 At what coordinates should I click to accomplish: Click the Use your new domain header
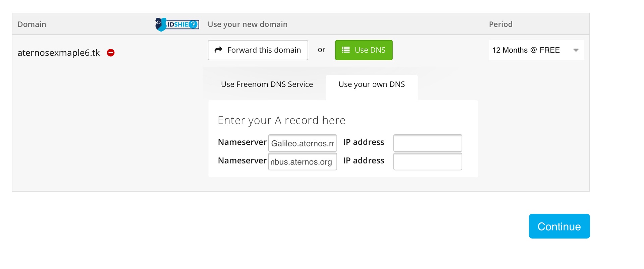248,24
